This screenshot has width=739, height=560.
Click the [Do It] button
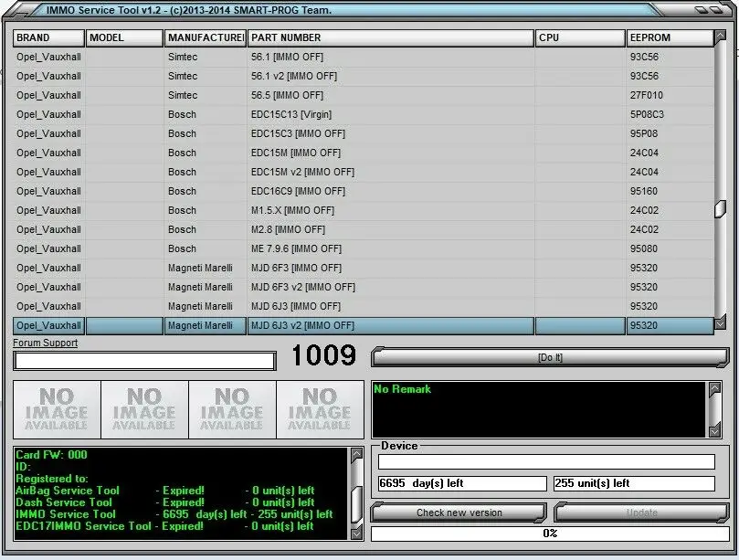(x=550, y=357)
